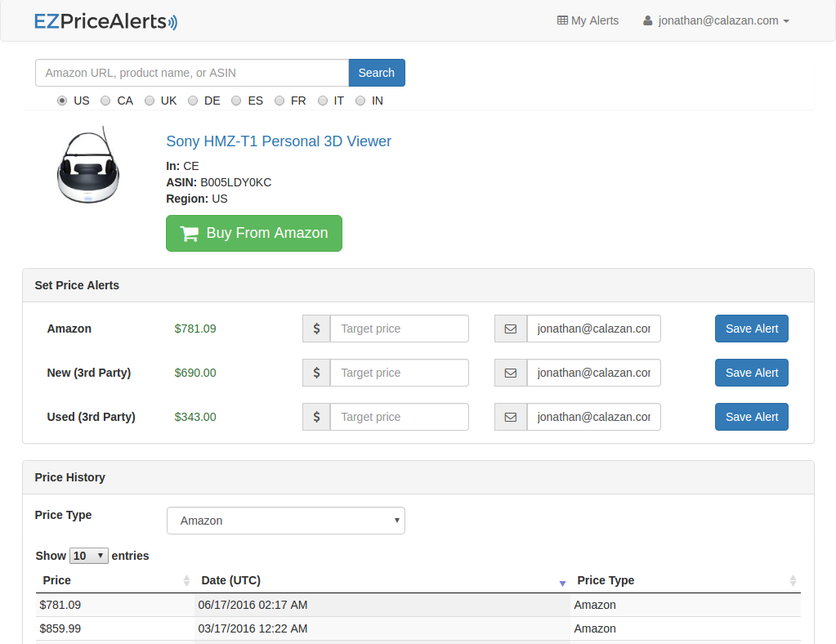Click envelope icon in Amazon row
The height and width of the screenshot is (644, 836).
tap(511, 329)
